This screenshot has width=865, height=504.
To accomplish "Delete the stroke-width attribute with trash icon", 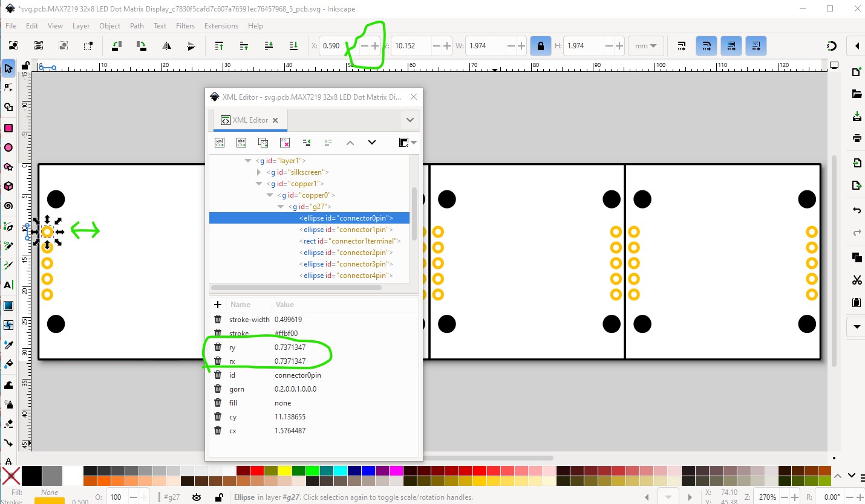I will [218, 320].
